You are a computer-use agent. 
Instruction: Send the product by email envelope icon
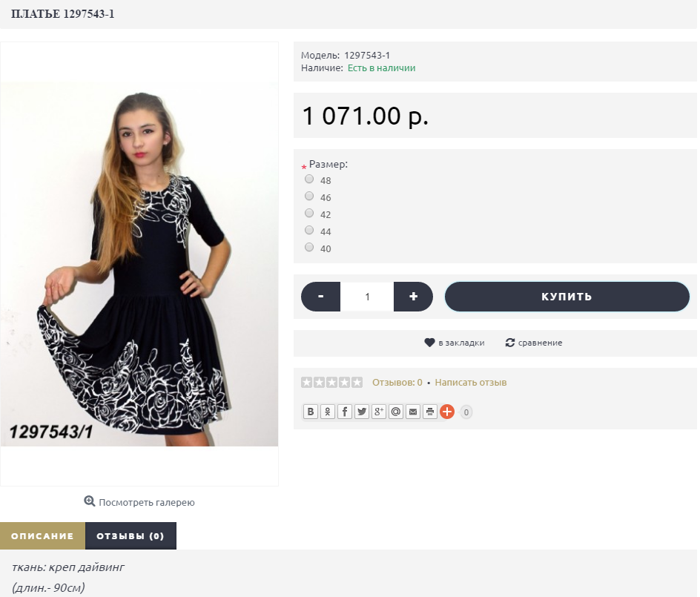coord(413,412)
